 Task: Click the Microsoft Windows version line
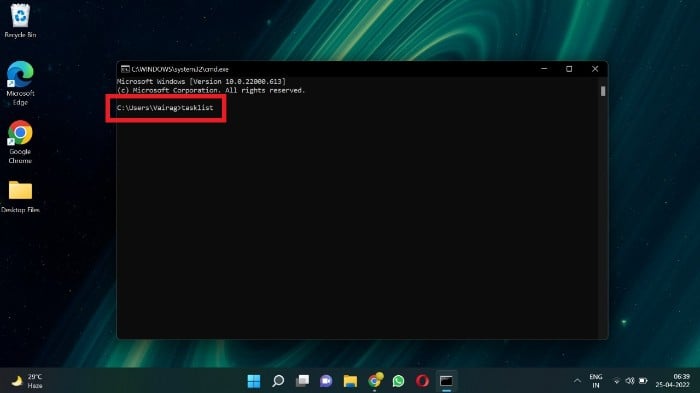pyautogui.click(x=201, y=81)
